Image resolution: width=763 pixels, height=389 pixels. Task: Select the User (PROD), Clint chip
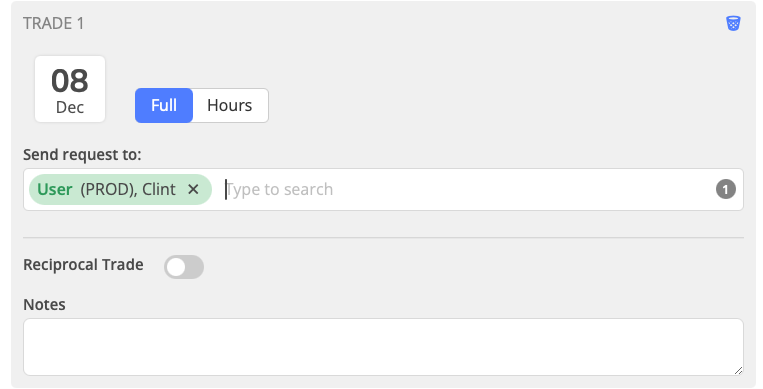coord(120,189)
